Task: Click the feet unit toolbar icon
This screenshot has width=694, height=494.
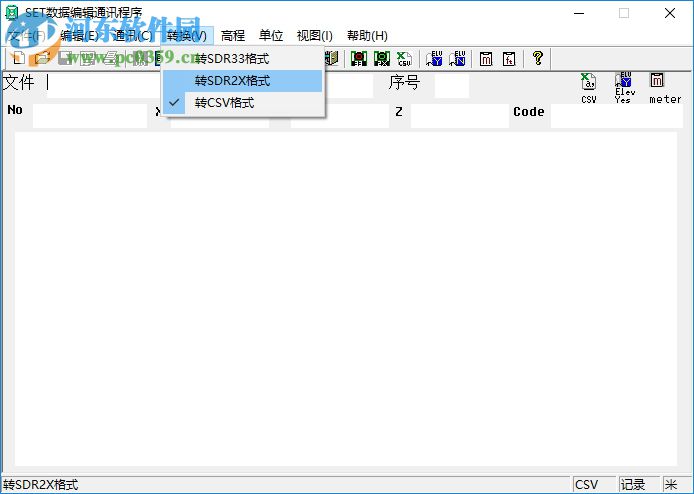Action: (509, 58)
